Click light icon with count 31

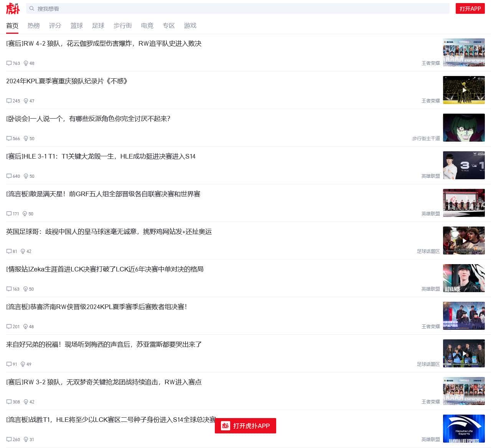point(26,440)
